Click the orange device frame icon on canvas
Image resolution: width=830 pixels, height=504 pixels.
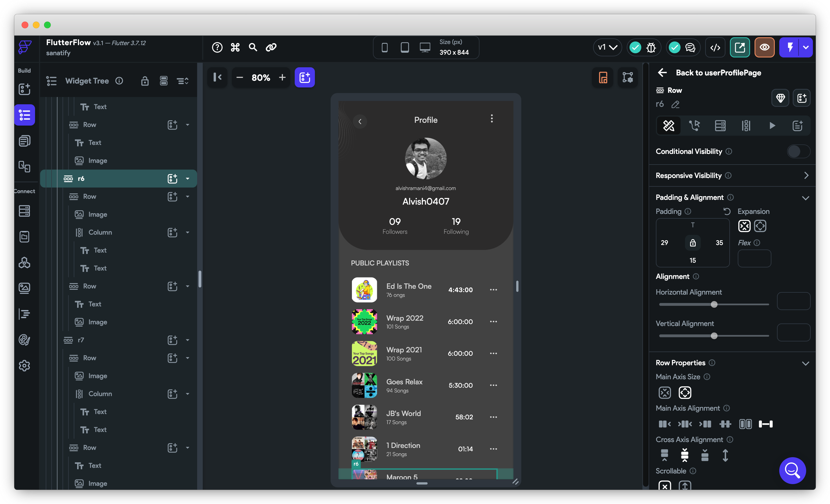[603, 77]
